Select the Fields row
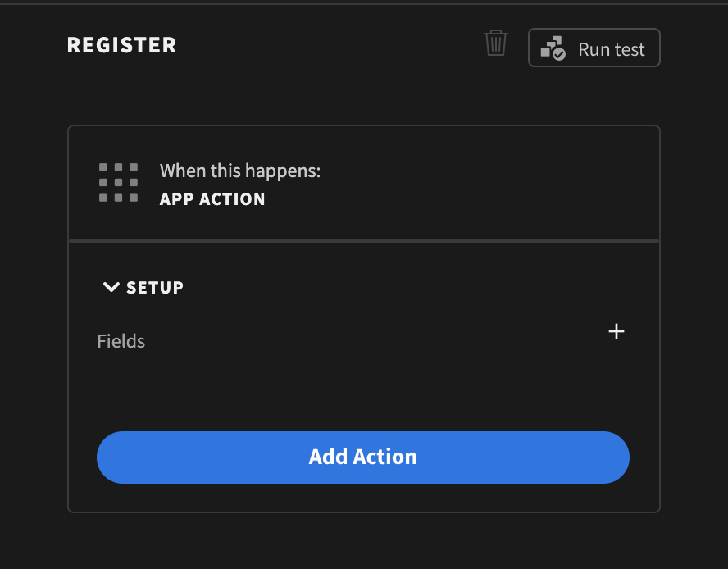Screen dimensions: 728x569 click(x=121, y=341)
